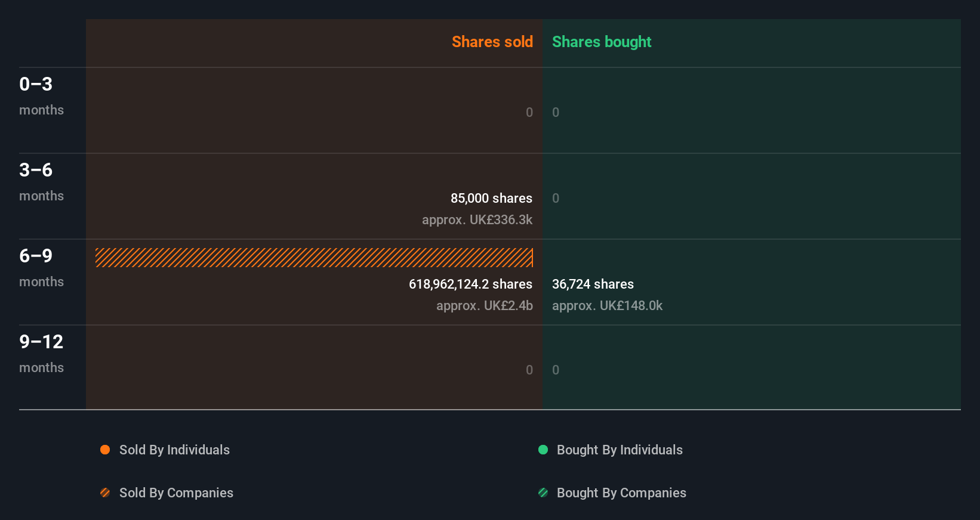Screen dimensions: 980x520
Task: Click the striped Sold By Companies legend icon
Action: coord(105,493)
